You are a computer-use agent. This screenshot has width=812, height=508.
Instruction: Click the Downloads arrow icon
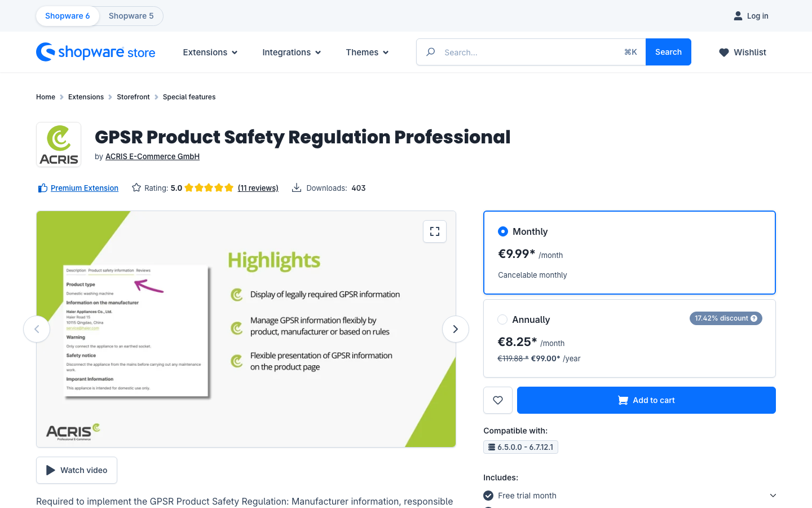(x=297, y=187)
